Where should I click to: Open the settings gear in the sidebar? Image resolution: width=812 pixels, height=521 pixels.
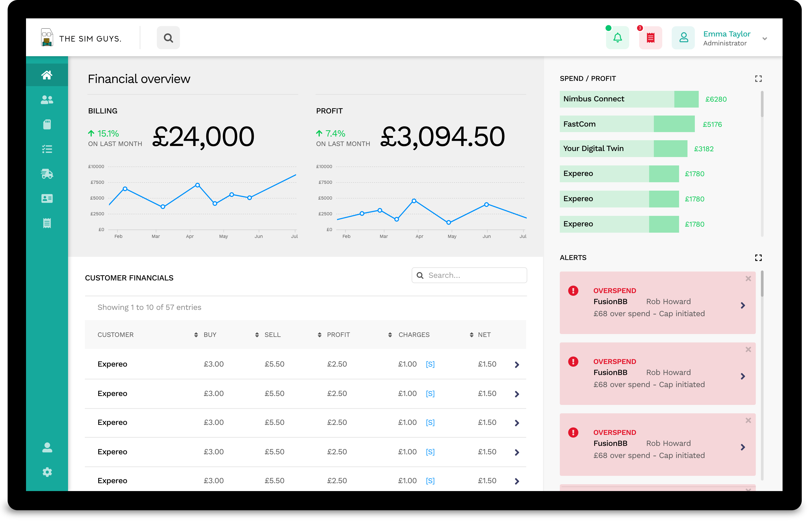tap(47, 472)
